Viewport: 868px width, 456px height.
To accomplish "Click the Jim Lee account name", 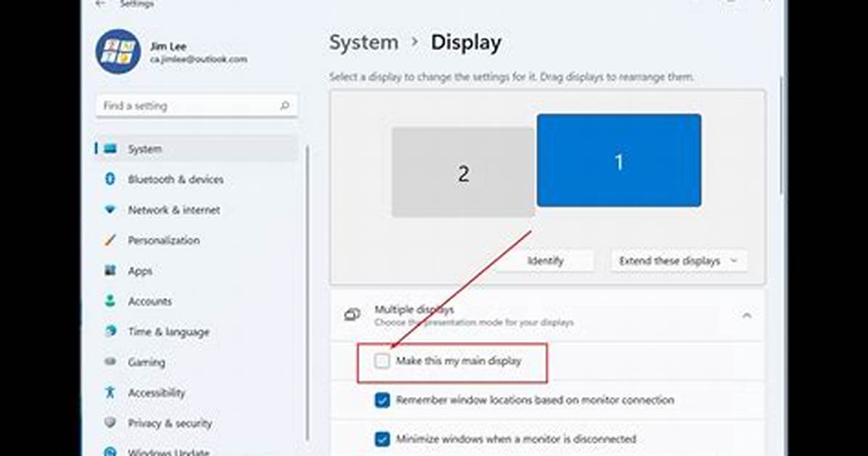I will (x=168, y=46).
